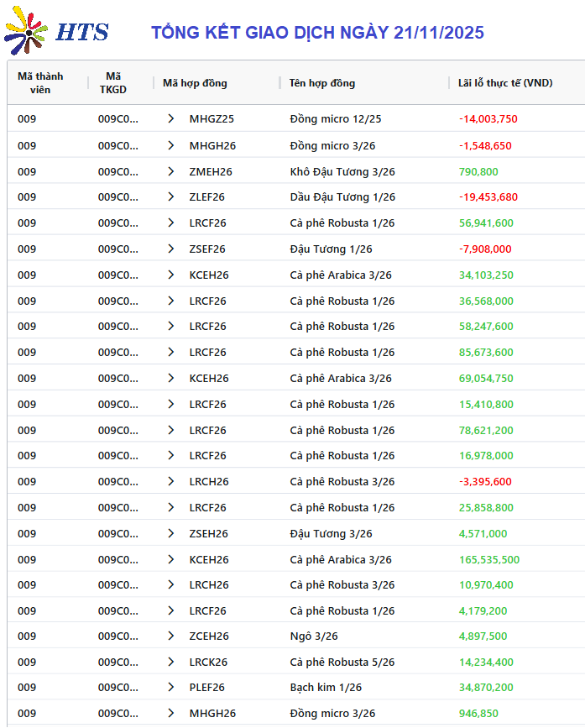Select the Bạch kim 1/26 contract name
The width and height of the screenshot is (585, 728).
326,688
